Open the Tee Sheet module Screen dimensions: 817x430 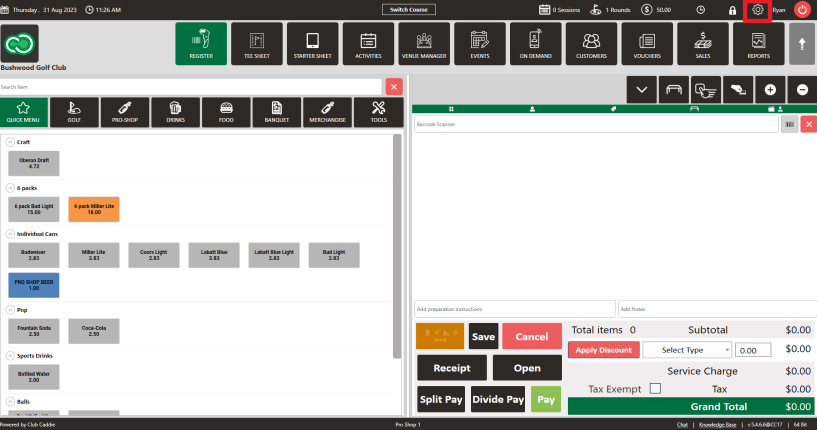pos(257,44)
